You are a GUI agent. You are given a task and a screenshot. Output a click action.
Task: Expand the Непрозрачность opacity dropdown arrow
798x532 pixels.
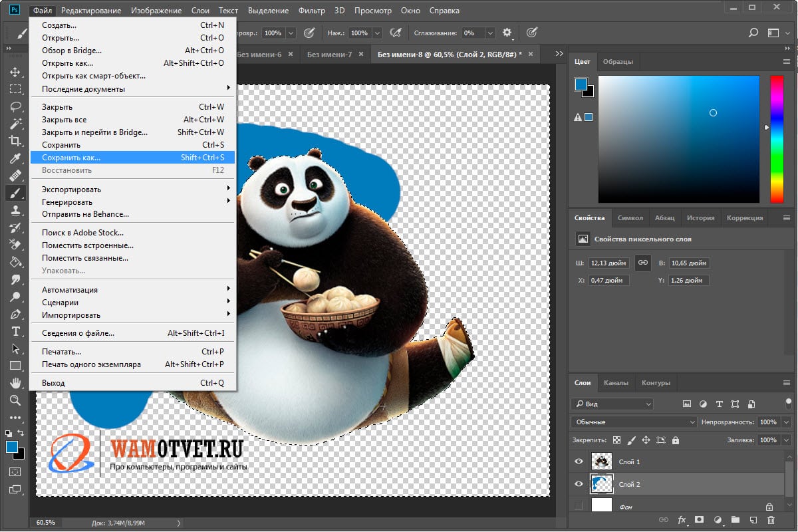(786, 422)
